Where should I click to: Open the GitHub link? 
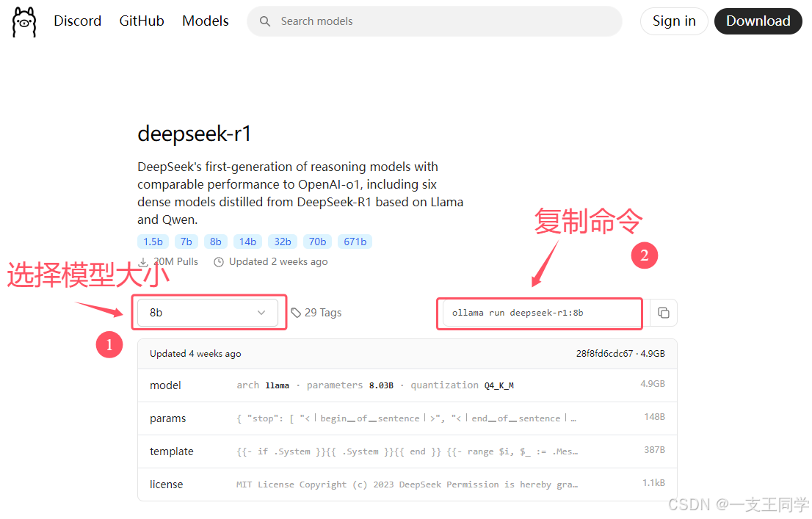coord(142,21)
